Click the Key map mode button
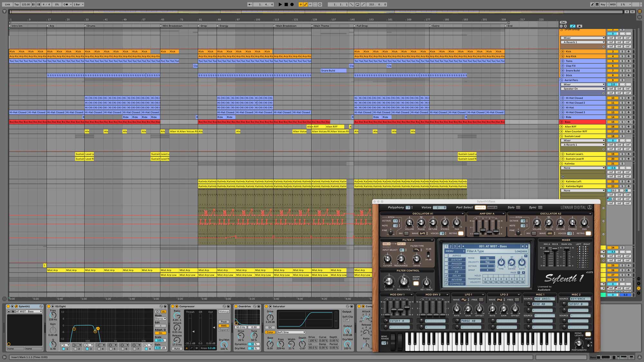 pos(603,5)
